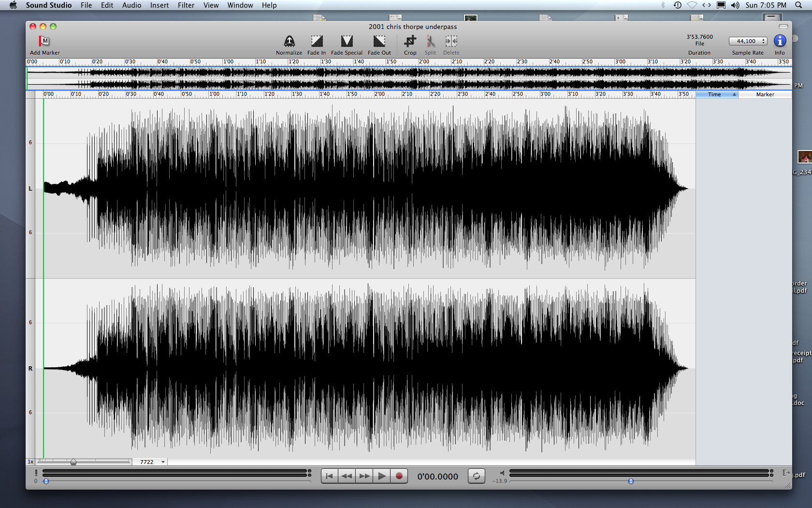
Task: Open the Fade Special tool
Action: pyautogui.click(x=347, y=41)
